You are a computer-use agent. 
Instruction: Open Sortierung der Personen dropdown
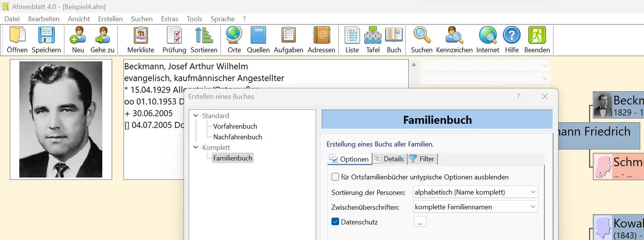tap(476, 192)
